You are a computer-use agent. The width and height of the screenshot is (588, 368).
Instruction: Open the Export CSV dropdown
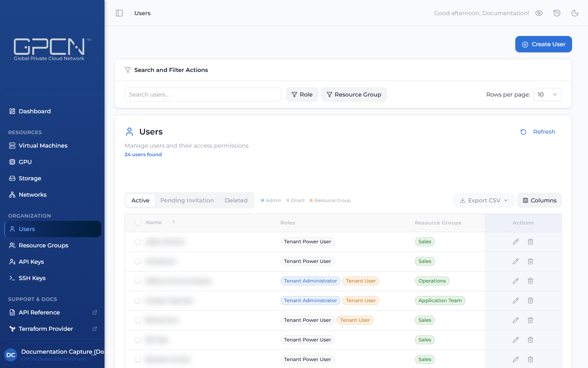tap(484, 200)
